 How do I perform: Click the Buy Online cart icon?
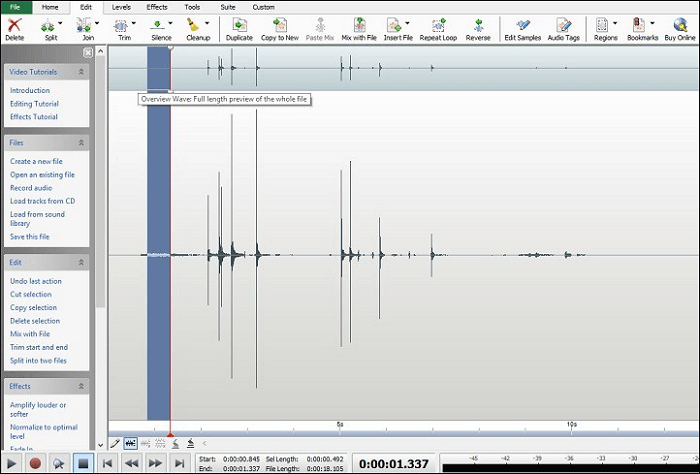pos(679,23)
